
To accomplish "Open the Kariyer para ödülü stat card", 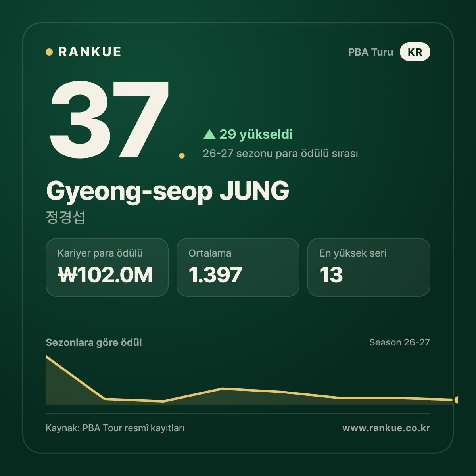I will [x=107, y=267].
